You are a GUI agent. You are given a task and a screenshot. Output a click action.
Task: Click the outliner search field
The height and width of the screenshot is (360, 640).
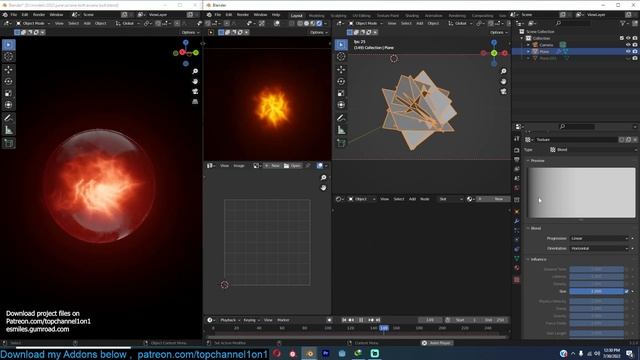click(573, 23)
